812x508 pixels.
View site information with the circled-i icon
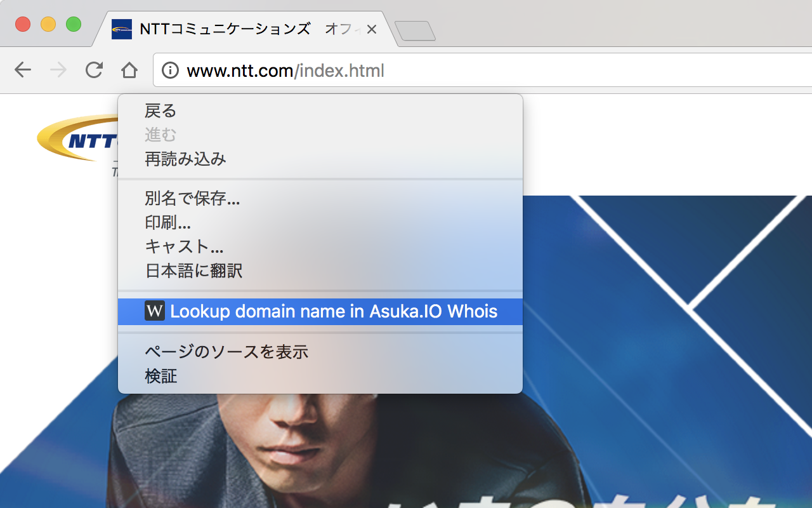click(170, 70)
